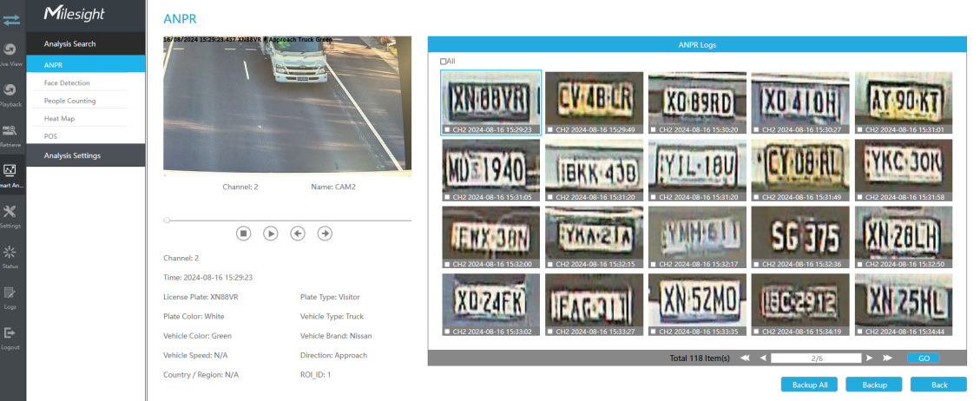Screen dimensions: 980x401
Task: Open the Logs section
Action: [x=10, y=298]
